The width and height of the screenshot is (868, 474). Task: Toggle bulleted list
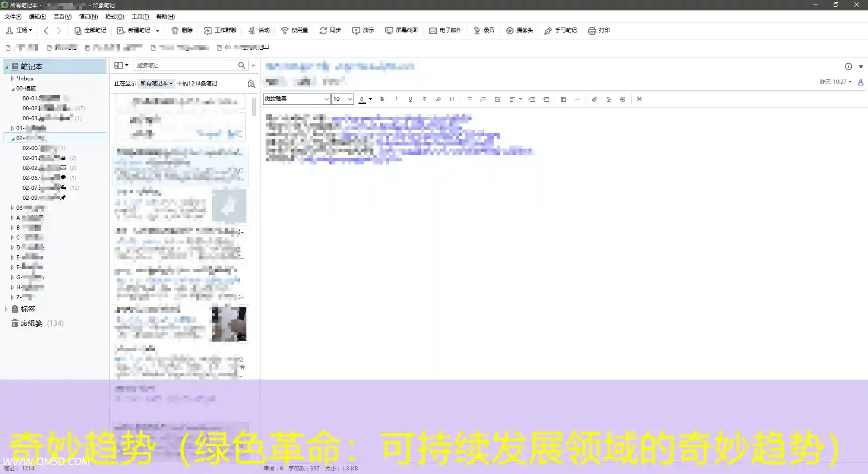[469, 99]
